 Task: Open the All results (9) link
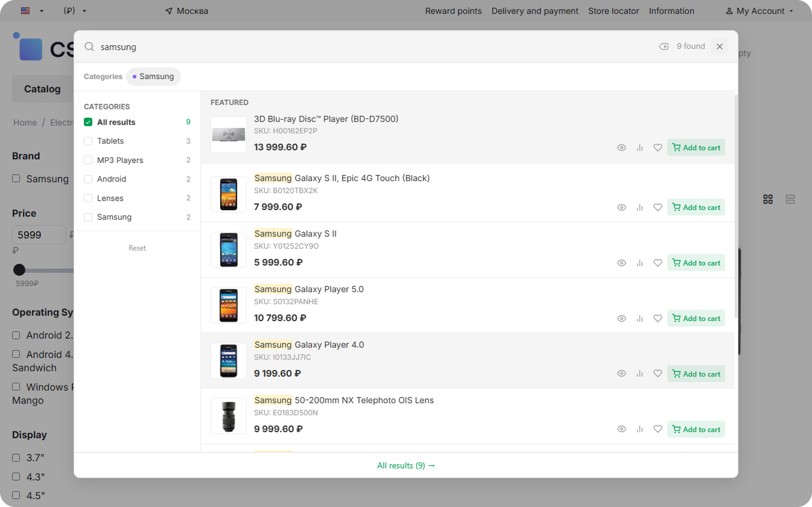click(406, 466)
